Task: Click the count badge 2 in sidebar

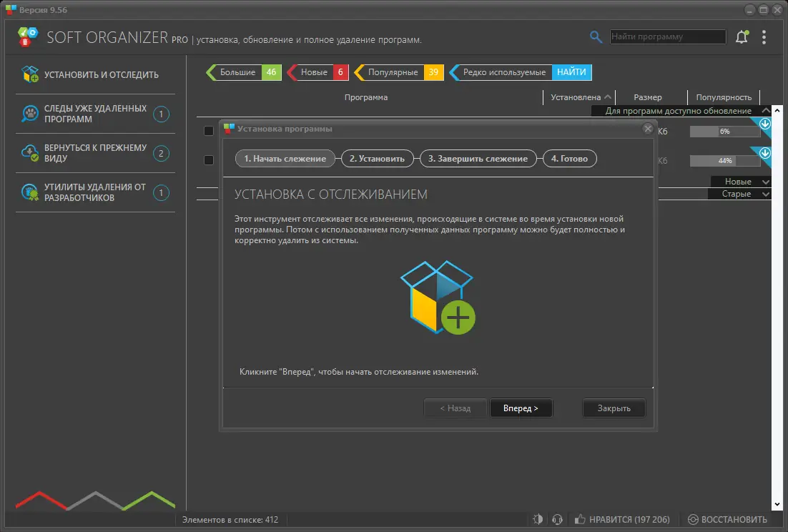Action: point(161,153)
